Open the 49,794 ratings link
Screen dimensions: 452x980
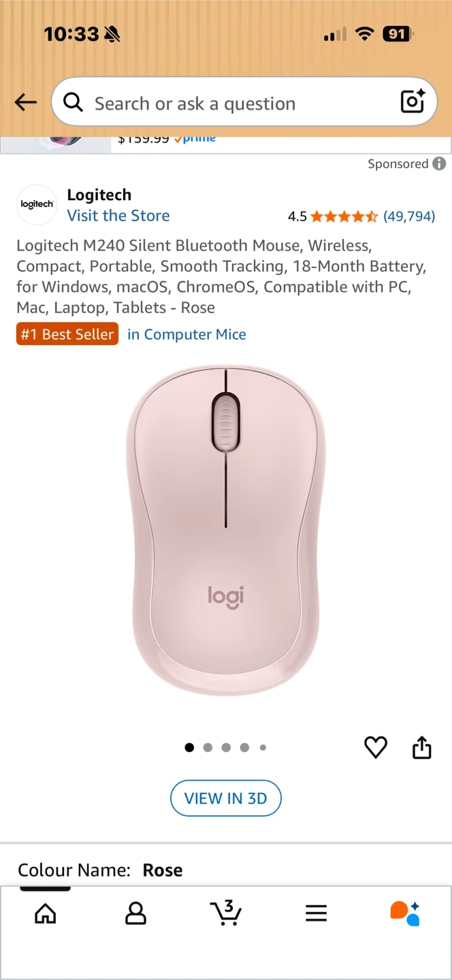click(x=409, y=216)
